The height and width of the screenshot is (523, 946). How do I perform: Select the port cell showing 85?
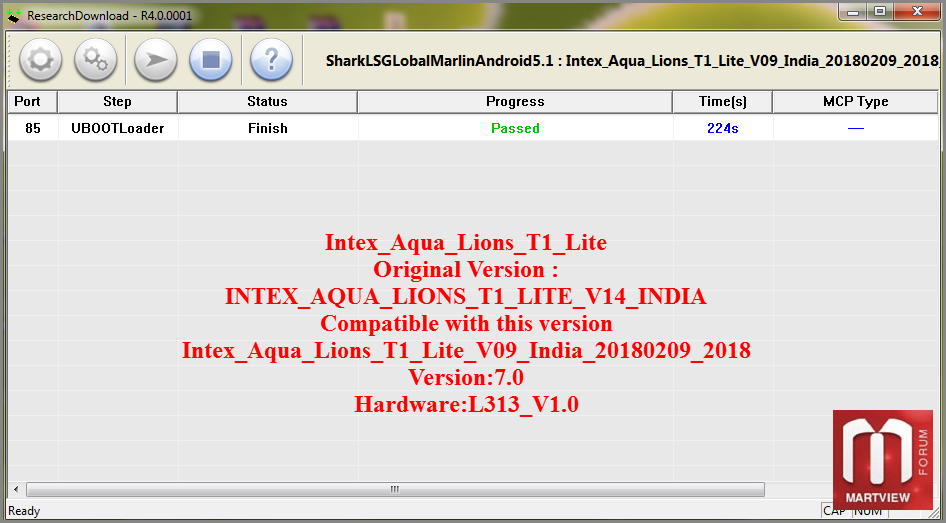click(x=33, y=128)
